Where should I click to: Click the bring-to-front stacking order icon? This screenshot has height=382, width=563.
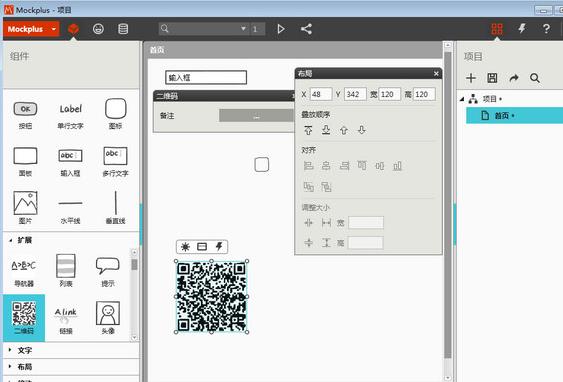tap(308, 130)
